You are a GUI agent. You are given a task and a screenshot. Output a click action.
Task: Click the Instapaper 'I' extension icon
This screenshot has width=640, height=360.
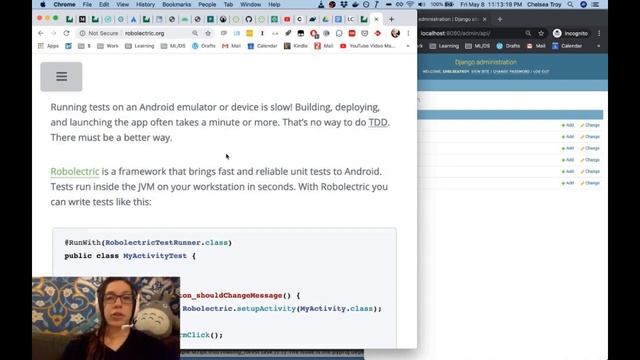(262, 33)
